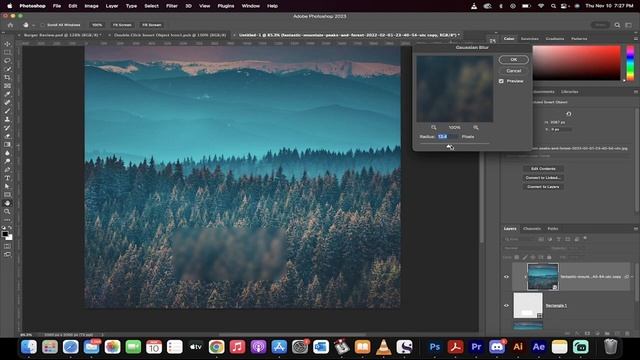Click Cancel in Gaussian Blur dialog
This screenshot has height=360, width=640.
pos(513,71)
